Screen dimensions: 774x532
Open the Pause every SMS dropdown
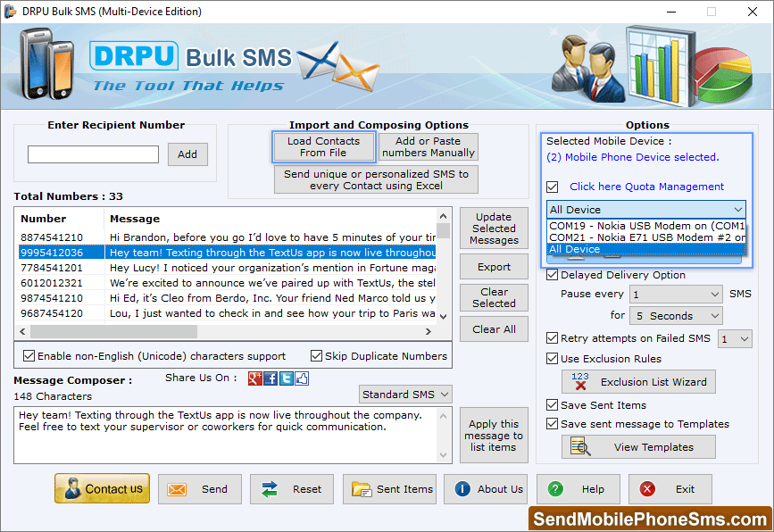[x=676, y=295]
